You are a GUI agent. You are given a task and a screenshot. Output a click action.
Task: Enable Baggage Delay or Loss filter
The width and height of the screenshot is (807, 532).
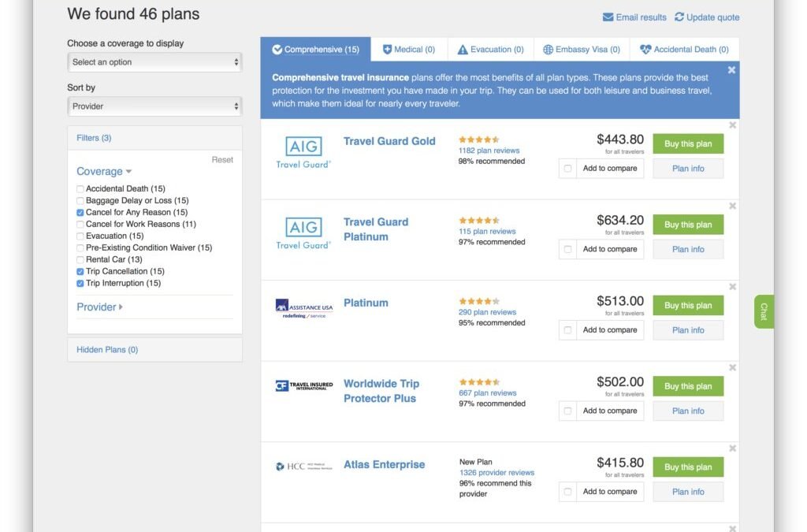click(80, 201)
